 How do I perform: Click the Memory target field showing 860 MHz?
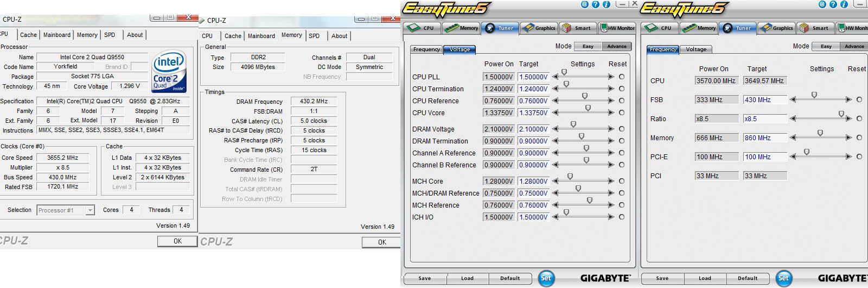[765, 138]
